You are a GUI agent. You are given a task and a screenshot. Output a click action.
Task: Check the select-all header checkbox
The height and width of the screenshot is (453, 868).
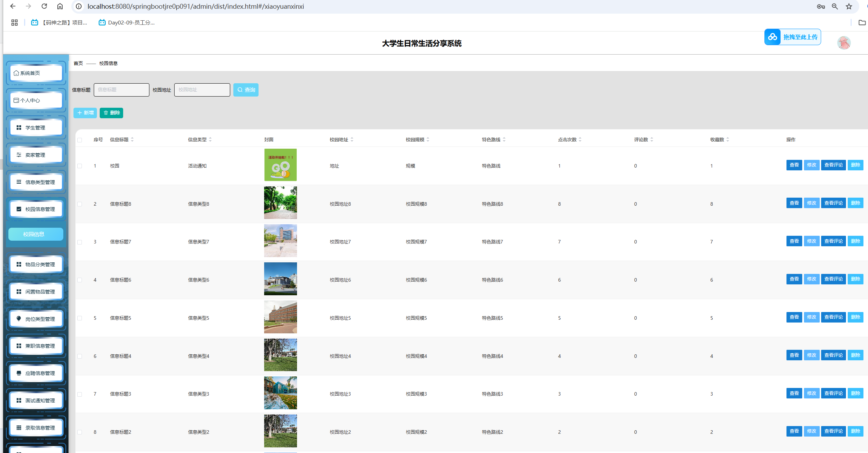coord(80,140)
